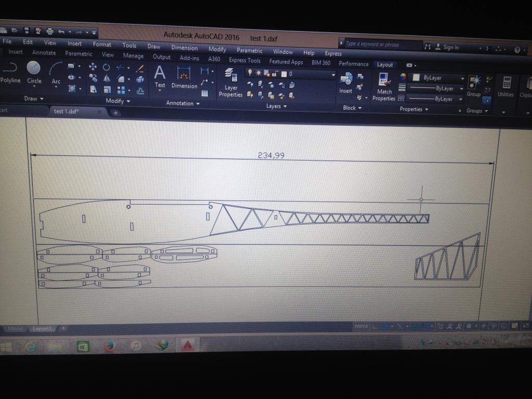Screen dimensions: 532x399
Task: Click the object color wheel swatch in Properties
Action: pyautogui.click(x=403, y=76)
